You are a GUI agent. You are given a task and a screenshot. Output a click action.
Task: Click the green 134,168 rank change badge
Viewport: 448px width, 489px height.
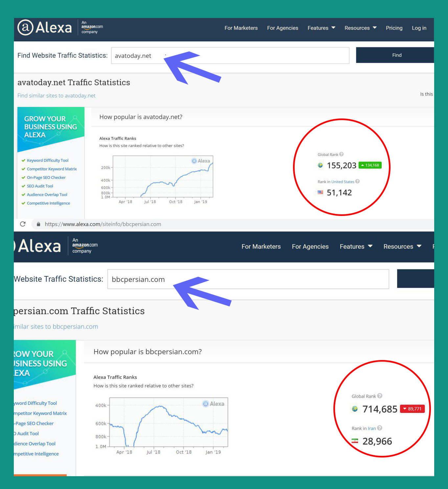[x=370, y=165]
